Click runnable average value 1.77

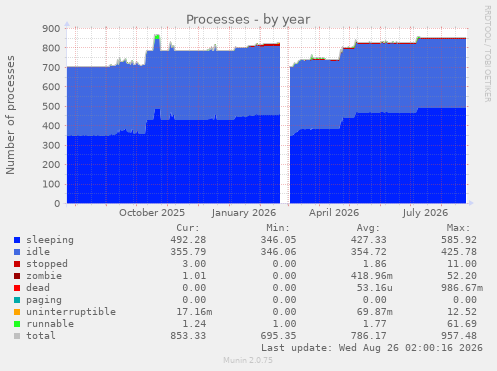[x=374, y=324]
